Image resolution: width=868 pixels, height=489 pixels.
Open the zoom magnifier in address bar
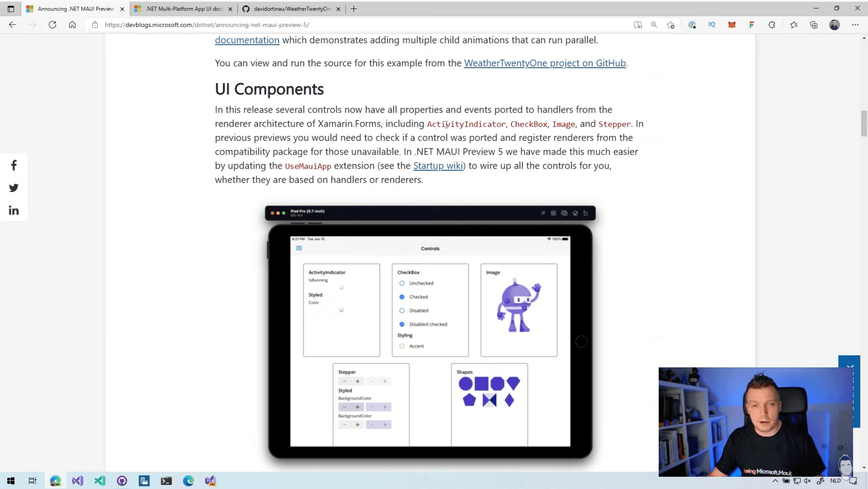coord(654,25)
